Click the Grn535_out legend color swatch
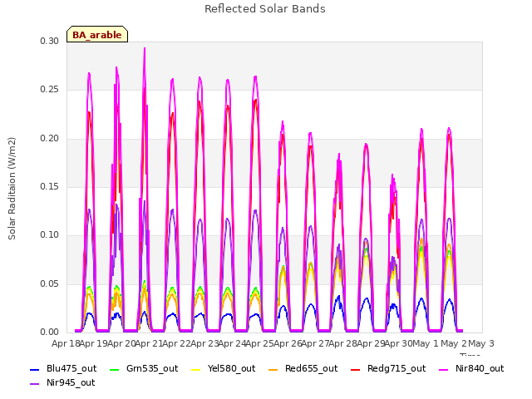The height and width of the screenshot is (399, 532). click(115, 369)
